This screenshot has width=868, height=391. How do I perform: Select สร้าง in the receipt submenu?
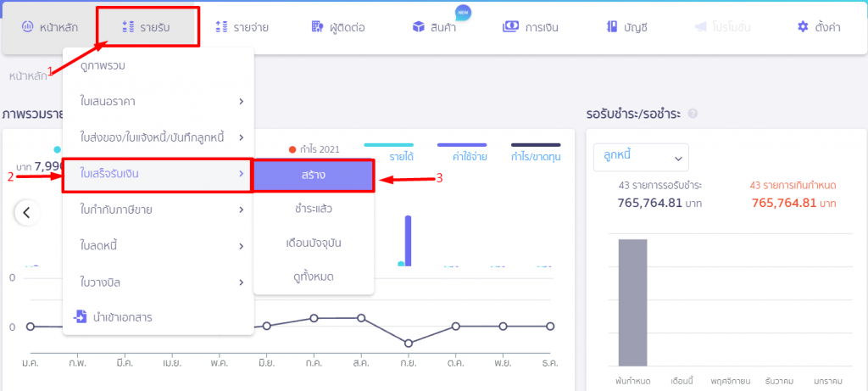[313, 175]
